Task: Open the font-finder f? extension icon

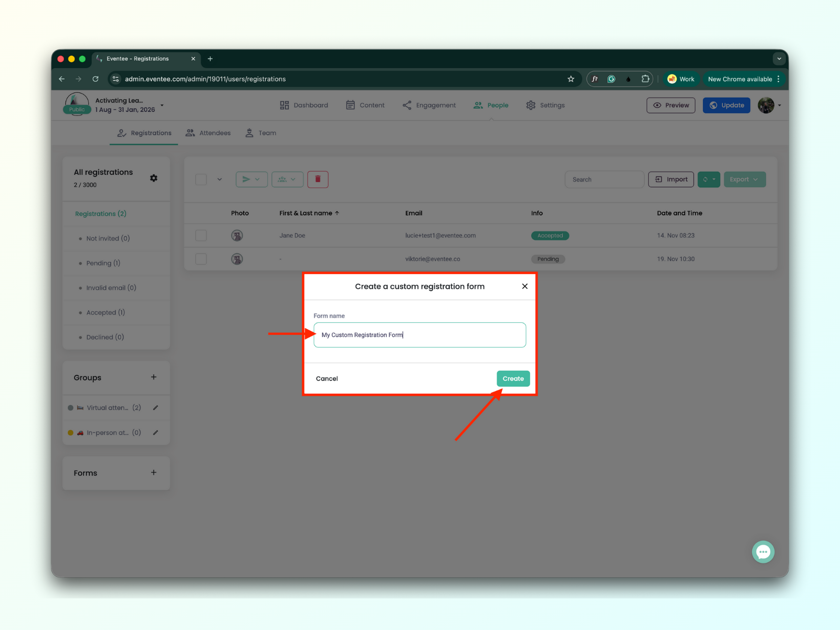Action: (595, 79)
